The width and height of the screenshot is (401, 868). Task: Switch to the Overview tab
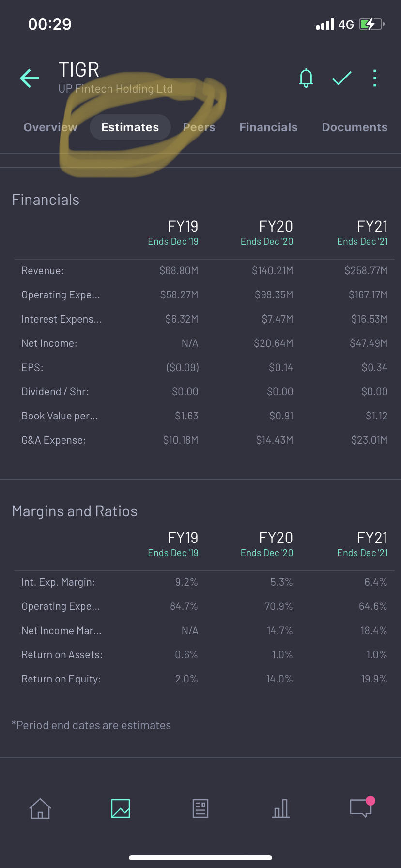tap(50, 127)
